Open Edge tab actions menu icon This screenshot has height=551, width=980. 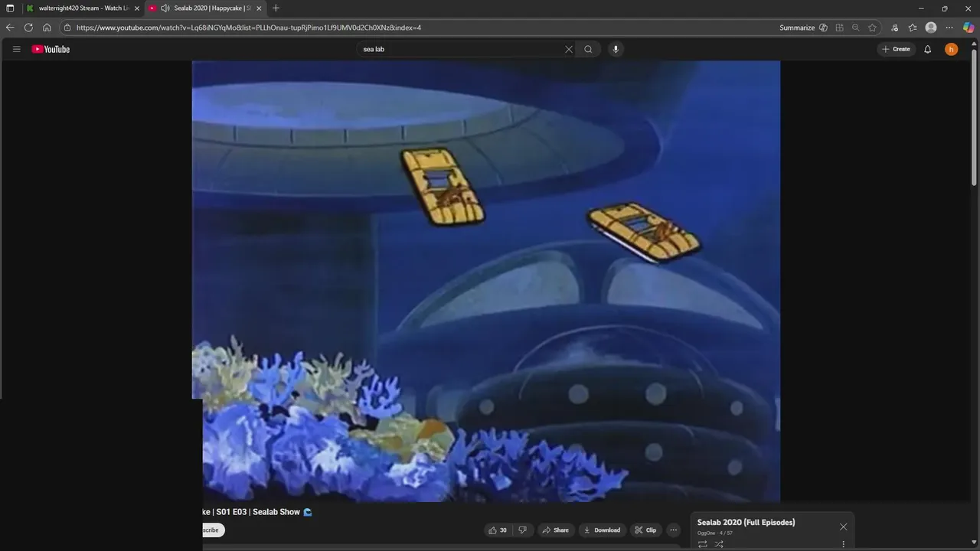pos(10,8)
